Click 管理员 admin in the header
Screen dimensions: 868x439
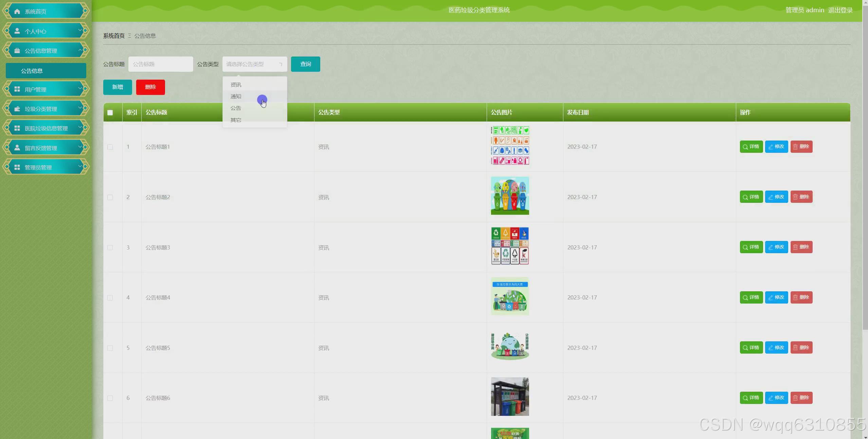804,10
